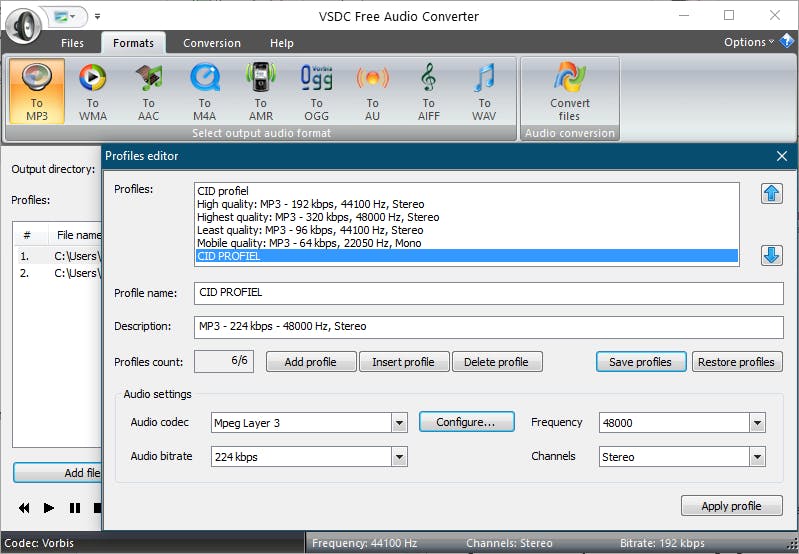The width and height of the screenshot is (799, 554).
Task: Click the stop playback button
Action: (x=97, y=508)
